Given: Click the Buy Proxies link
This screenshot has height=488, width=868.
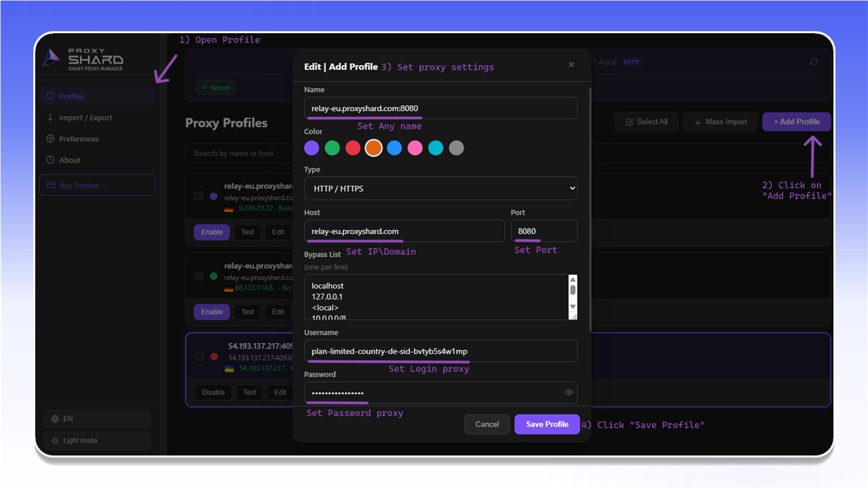Looking at the screenshot, I should click(x=97, y=185).
